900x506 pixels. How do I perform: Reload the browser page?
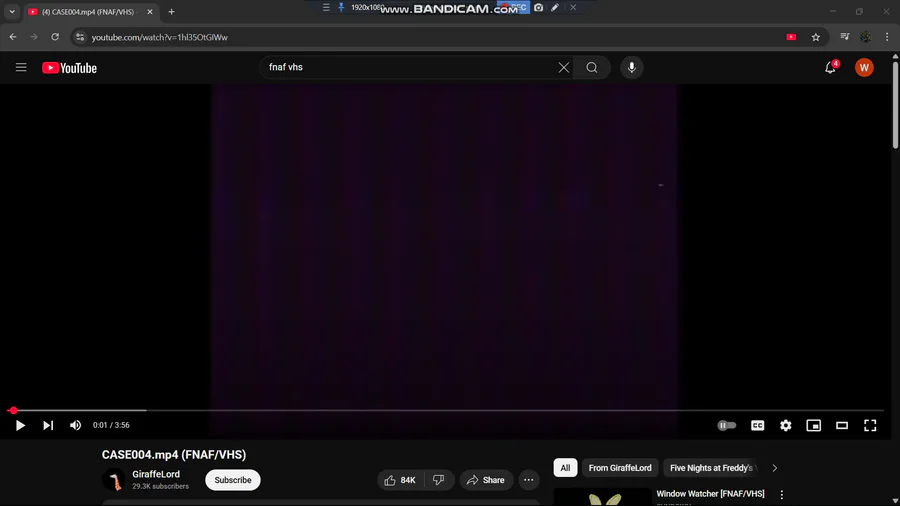[x=55, y=37]
